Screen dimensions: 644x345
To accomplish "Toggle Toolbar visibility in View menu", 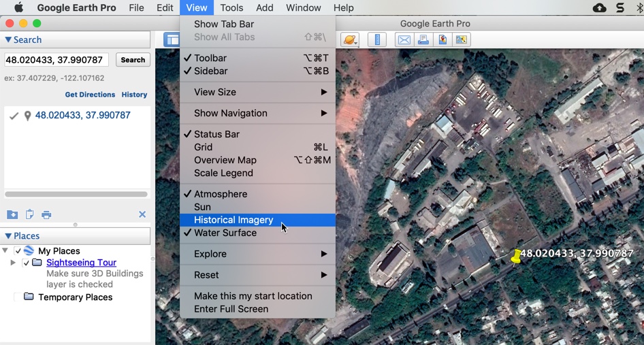I will coord(257,58).
